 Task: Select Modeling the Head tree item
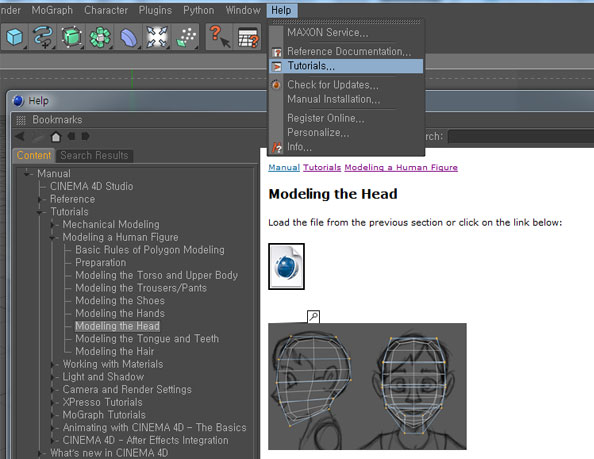tap(117, 326)
